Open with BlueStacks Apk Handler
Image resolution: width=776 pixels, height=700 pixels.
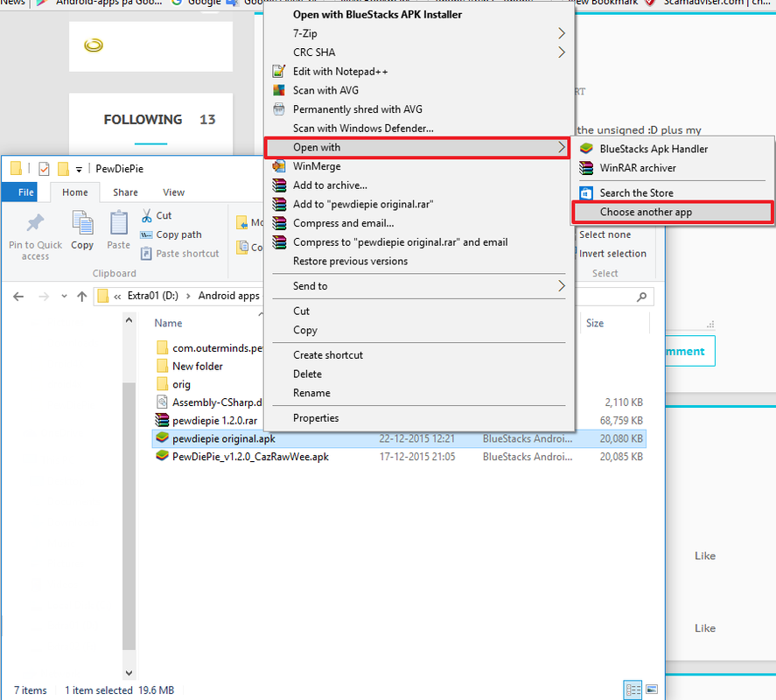pyautogui.click(x=673, y=149)
